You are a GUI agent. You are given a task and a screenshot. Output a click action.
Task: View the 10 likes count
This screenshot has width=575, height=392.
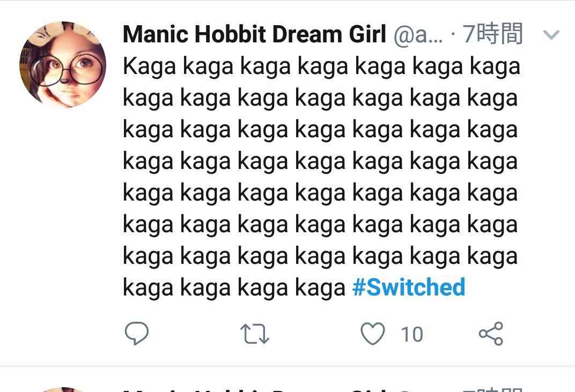pyautogui.click(x=412, y=335)
